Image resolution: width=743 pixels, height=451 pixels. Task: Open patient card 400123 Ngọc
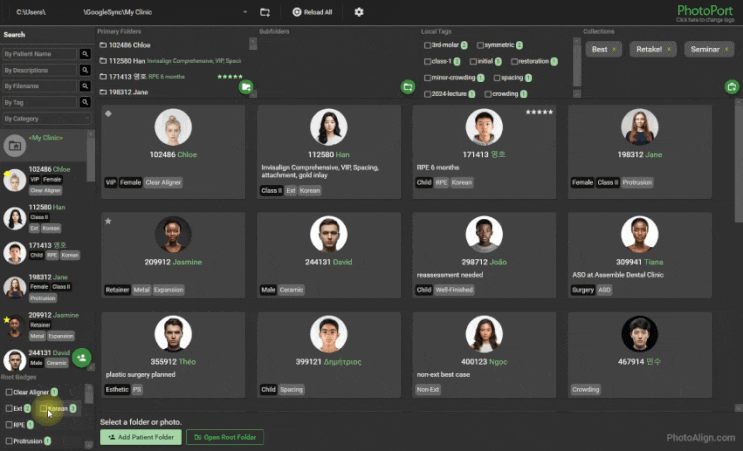484,355
